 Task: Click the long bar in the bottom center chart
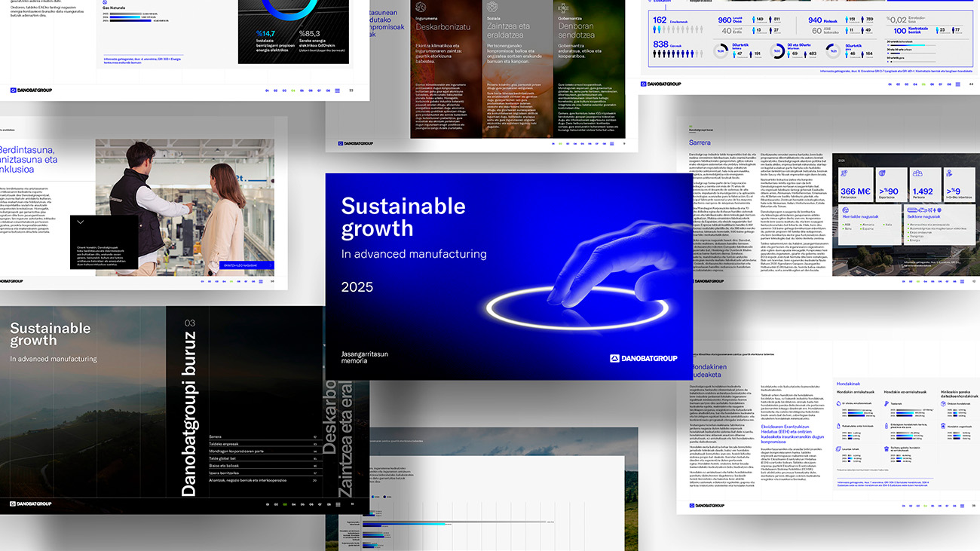click(452, 522)
